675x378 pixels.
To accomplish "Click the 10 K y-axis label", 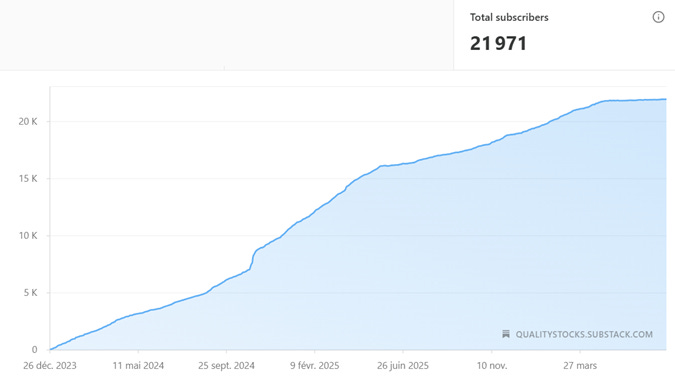I will point(28,236).
